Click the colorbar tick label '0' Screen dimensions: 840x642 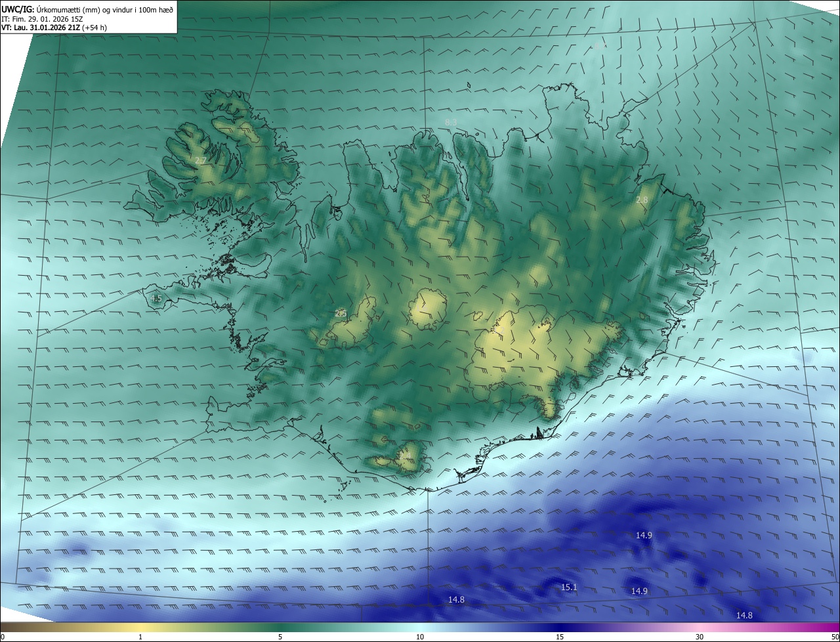3,637
